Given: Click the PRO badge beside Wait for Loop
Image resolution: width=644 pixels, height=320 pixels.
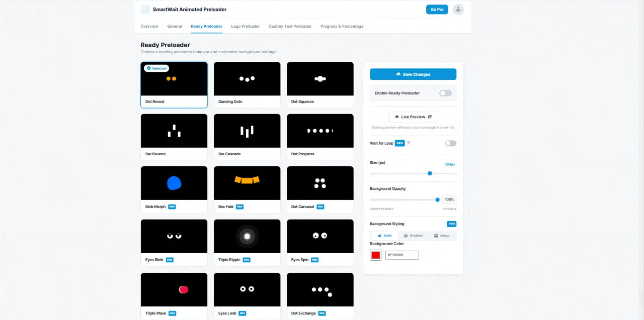Looking at the screenshot, I should (400, 143).
